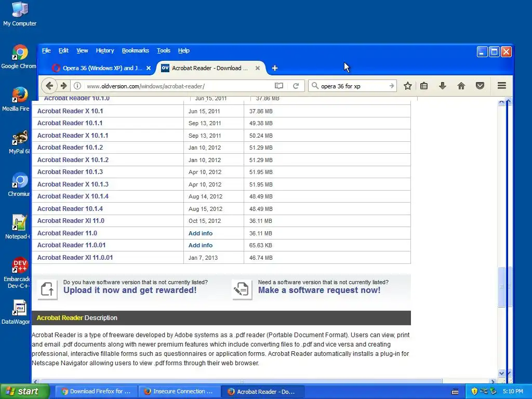The width and height of the screenshot is (532, 399).
Task: Launch Chromium desktop shortcut
Action: (19, 184)
